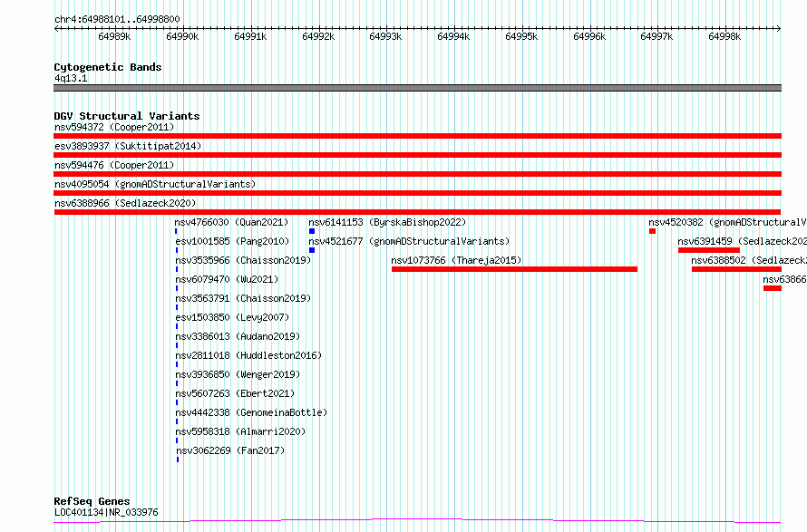Click nsv3062269 (Fan2017) label
This screenshot has width=807, height=532.
tap(230, 450)
